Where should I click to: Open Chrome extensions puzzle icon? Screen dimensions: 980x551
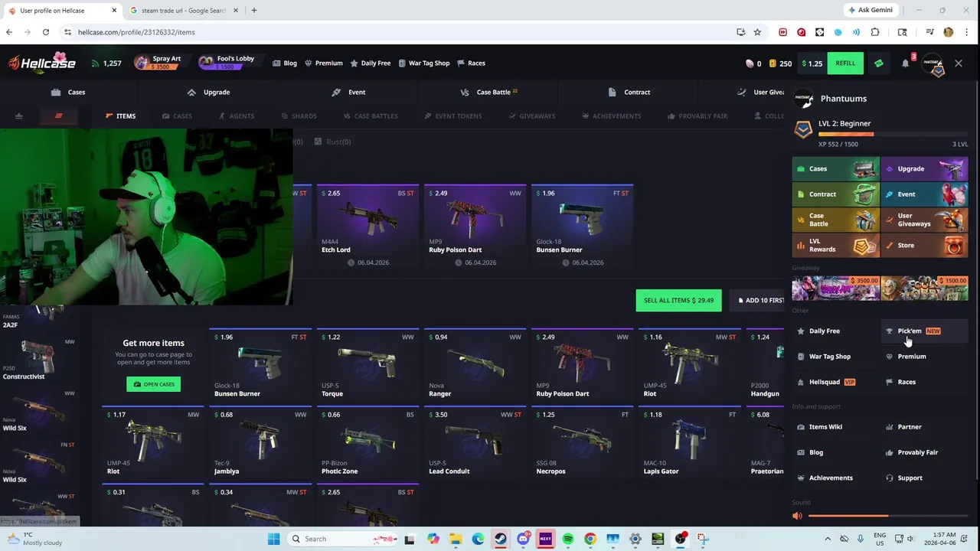pos(875,32)
